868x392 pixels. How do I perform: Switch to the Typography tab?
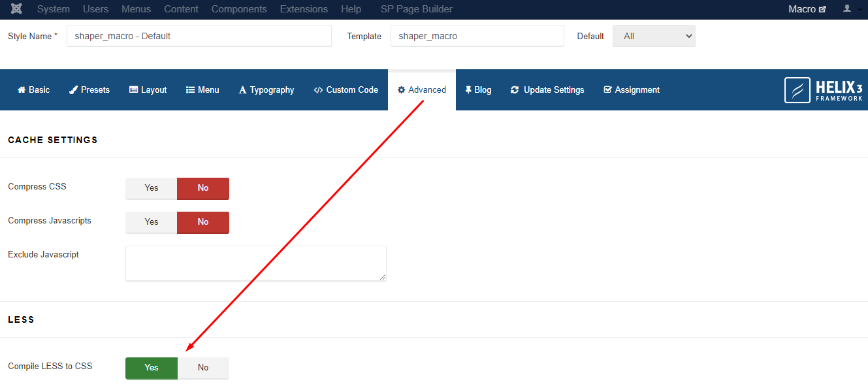coord(266,90)
